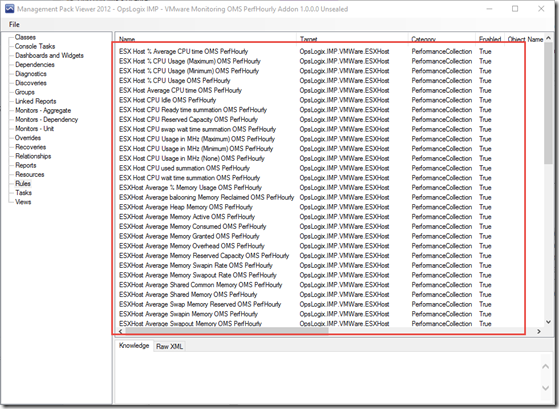Select rule ESX Host % CPU Usage (Maximum)
Viewport: 559px width, 409px height.
190,61
